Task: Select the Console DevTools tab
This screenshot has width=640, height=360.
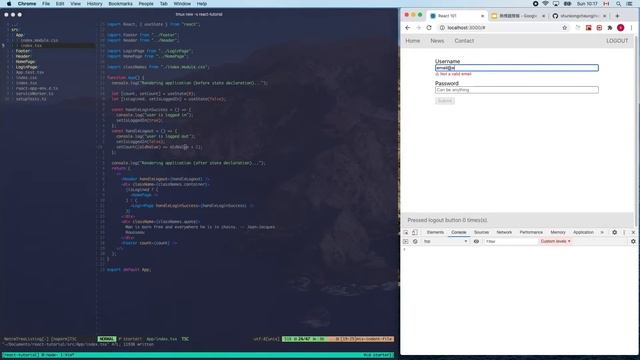Action: click(x=459, y=232)
